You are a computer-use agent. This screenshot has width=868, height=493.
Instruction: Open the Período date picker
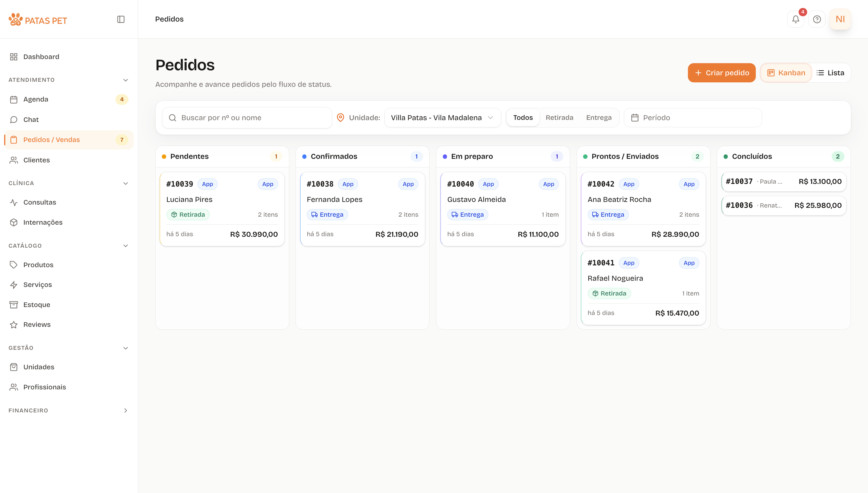693,118
